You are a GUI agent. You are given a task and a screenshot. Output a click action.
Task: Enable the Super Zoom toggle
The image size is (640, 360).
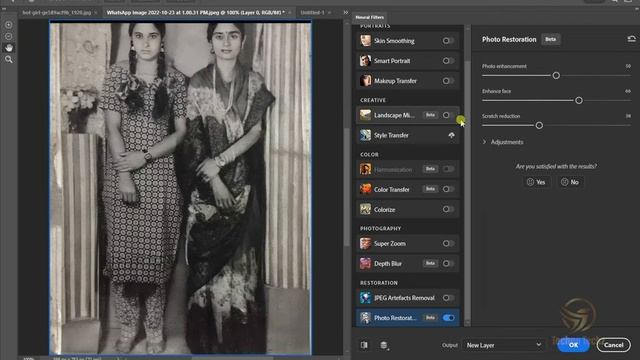point(448,243)
